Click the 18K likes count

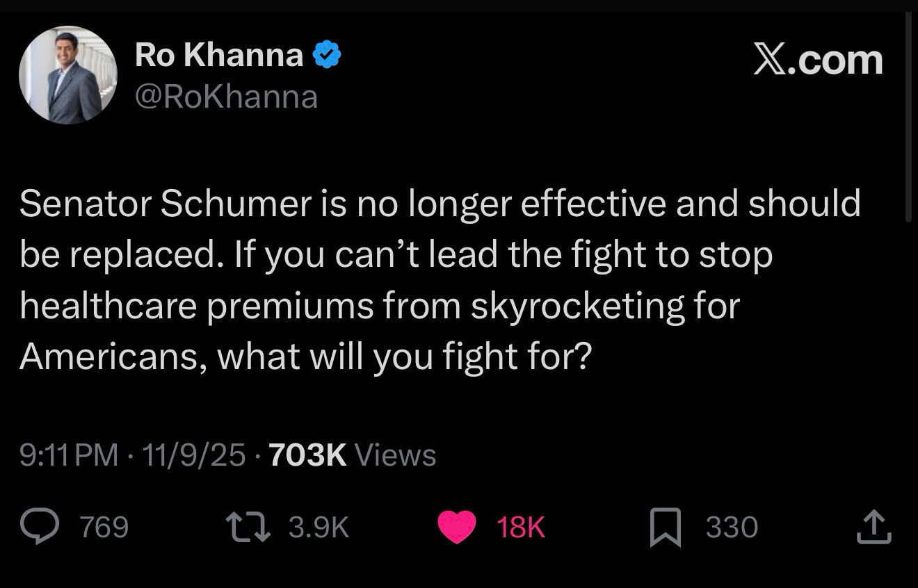(521, 528)
